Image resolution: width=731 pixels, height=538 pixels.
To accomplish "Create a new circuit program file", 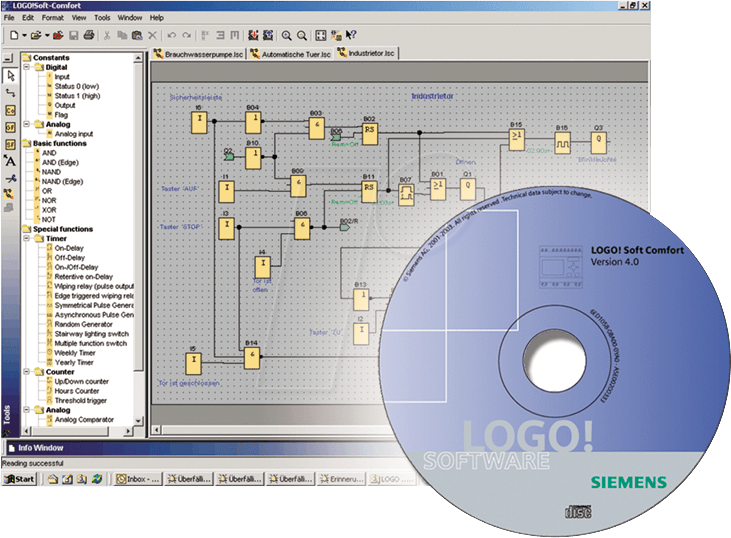I will pyautogui.click(x=14, y=35).
